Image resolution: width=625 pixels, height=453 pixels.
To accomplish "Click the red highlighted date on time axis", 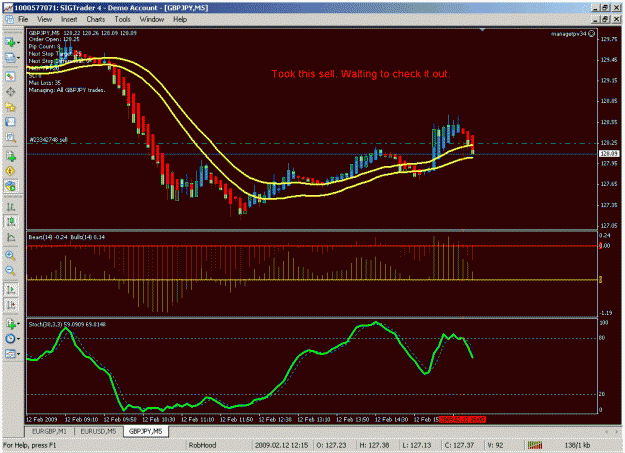I will pyautogui.click(x=462, y=420).
